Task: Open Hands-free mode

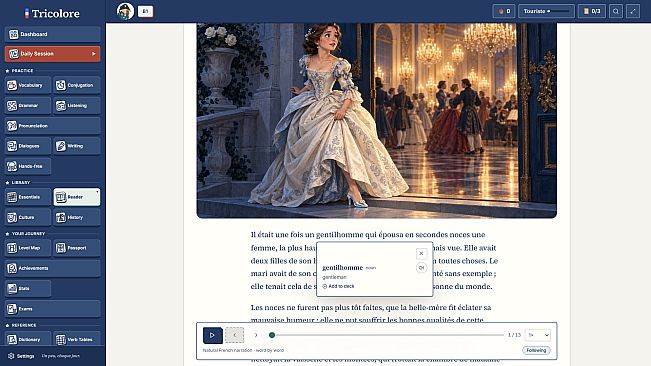Action: click(x=28, y=166)
